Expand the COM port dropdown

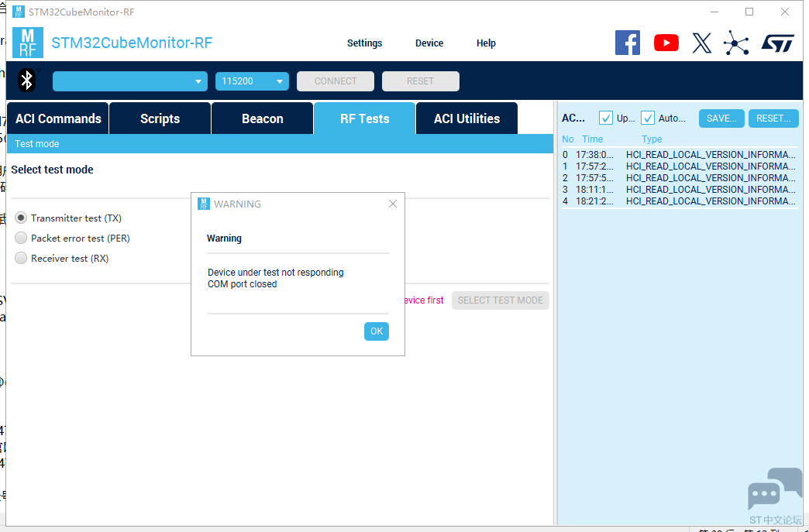pyautogui.click(x=129, y=81)
